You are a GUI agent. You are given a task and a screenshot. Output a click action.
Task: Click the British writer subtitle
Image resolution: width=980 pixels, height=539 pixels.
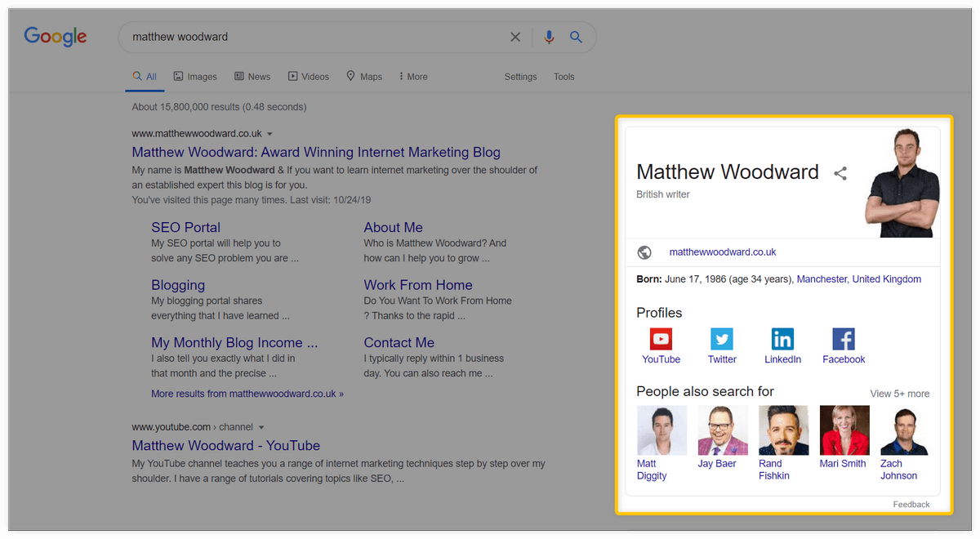pyautogui.click(x=663, y=194)
